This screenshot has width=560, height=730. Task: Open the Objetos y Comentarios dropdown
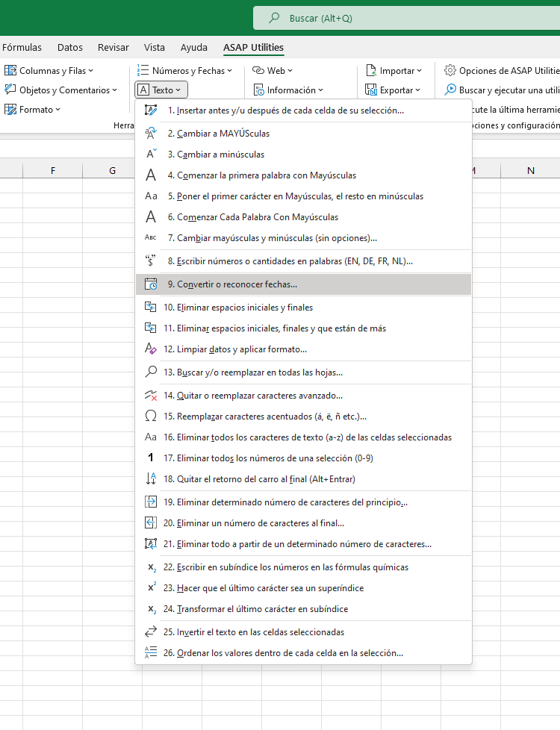coord(61,90)
